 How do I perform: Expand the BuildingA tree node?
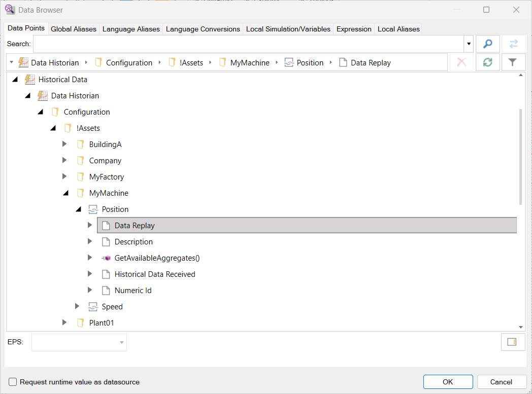click(64, 145)
